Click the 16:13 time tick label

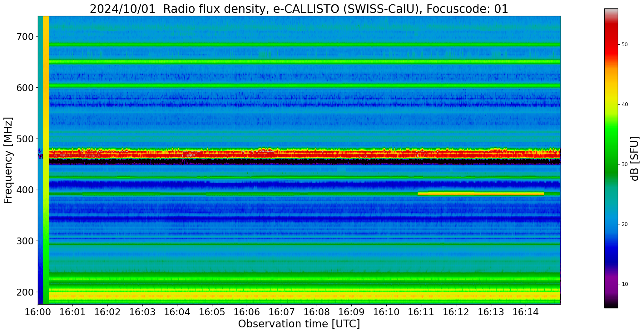tap(491, 312)
